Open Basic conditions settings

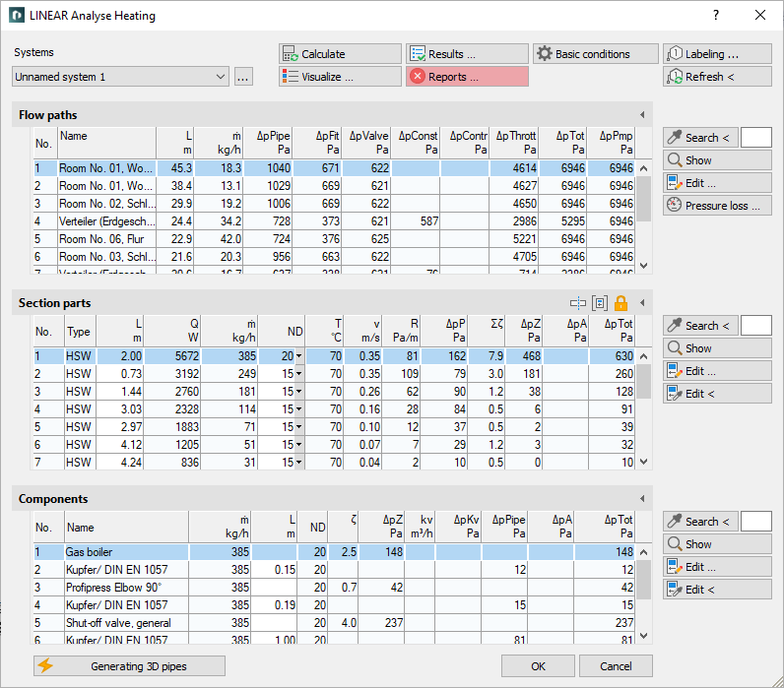click(x=596, y=54)
